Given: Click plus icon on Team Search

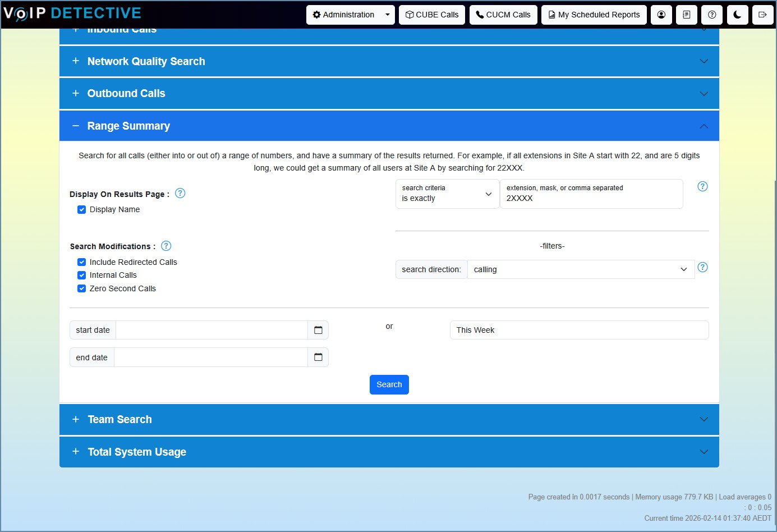Looking at the screenshot, I should tap(76, 419).
